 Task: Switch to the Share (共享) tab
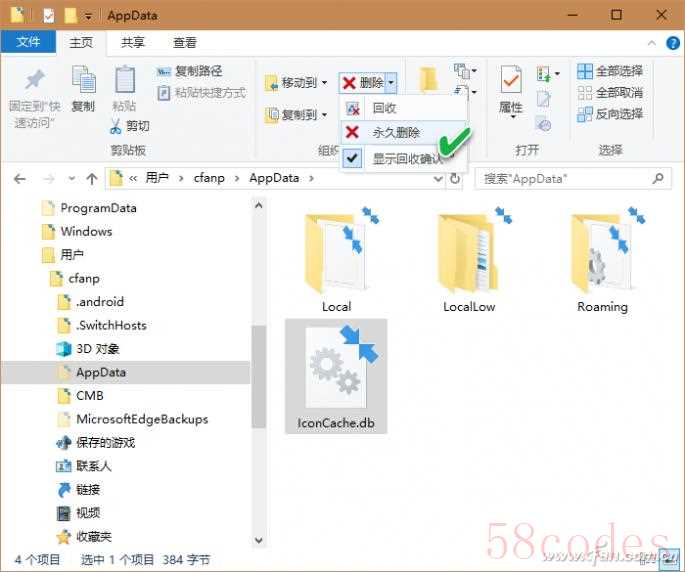tap(133, 42)
